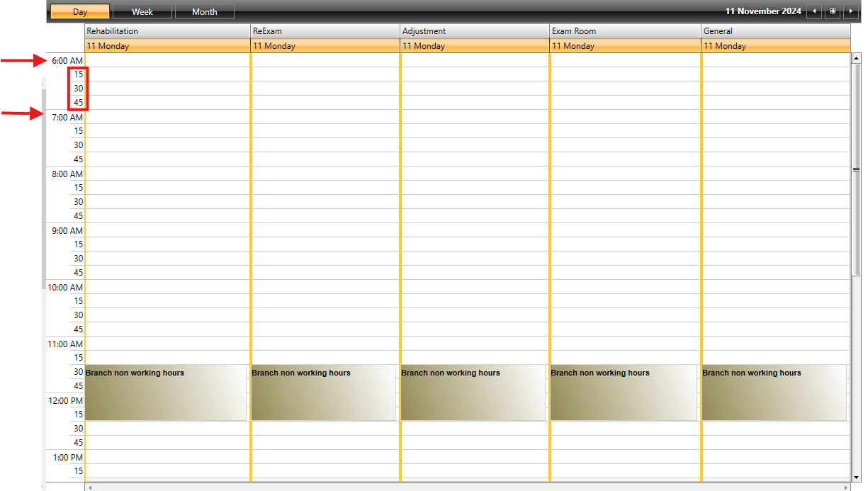Switch to the Week view
The width and height of the screenshot is (868, 491).
click(142, 12)
